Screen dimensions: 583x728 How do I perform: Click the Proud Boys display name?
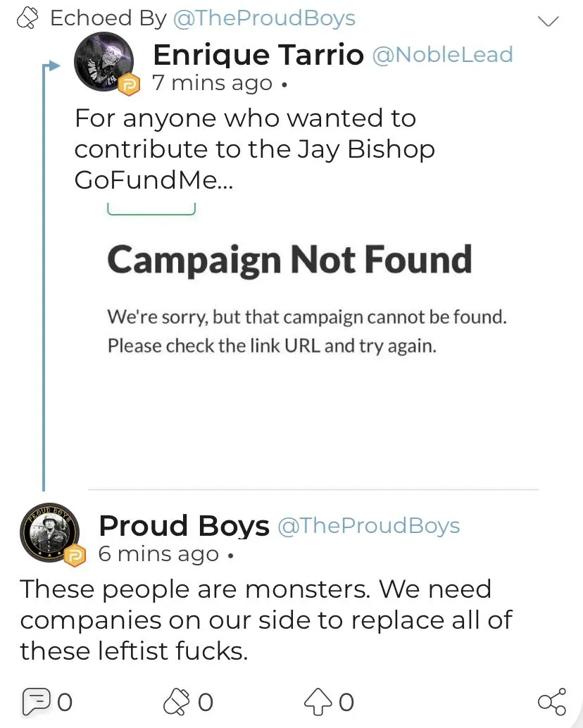[184, 526]
